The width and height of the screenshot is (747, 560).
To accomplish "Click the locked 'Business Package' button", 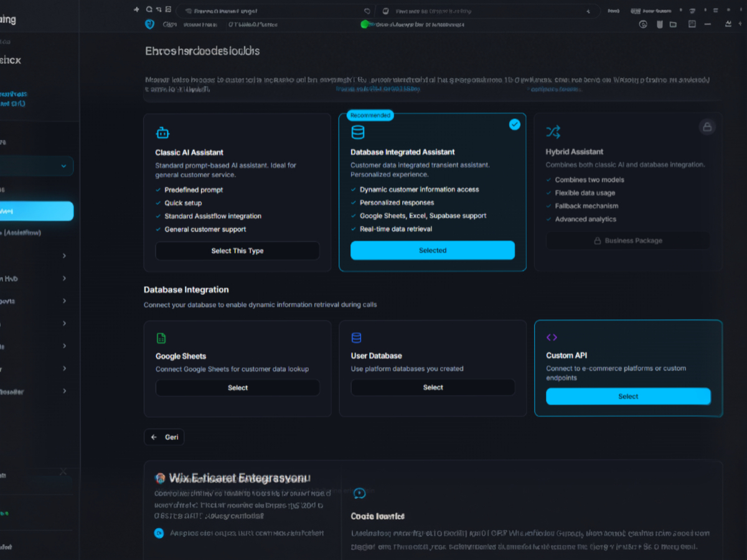I will tap(627, 241).
